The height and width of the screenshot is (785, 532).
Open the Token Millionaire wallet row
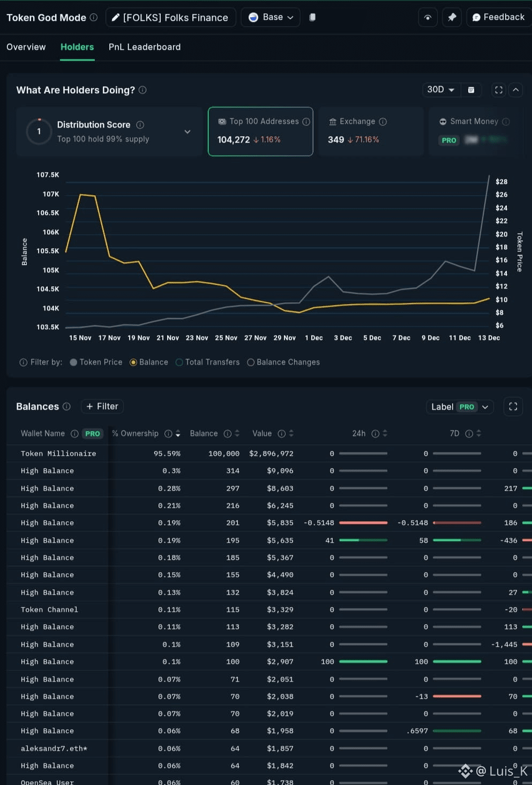pyautogui.click(x=269, y=454)
